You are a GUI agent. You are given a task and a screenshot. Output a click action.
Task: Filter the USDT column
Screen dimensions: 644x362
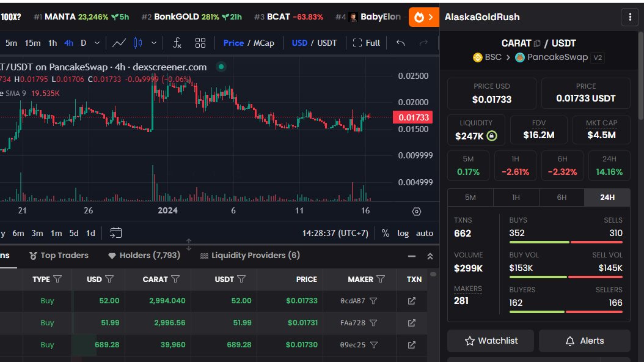241,279
